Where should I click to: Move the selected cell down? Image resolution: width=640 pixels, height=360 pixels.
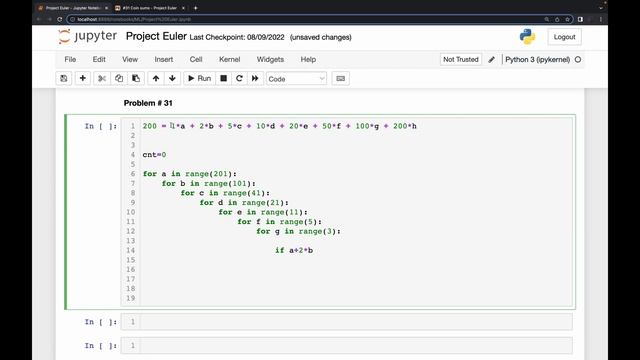[x=172, y=78]
